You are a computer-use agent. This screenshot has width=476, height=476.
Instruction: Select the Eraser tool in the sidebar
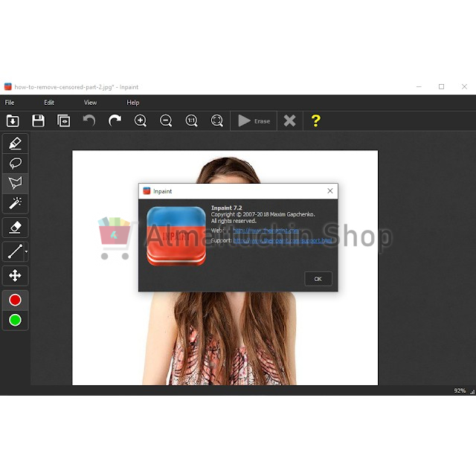click(x=15, y=227)
